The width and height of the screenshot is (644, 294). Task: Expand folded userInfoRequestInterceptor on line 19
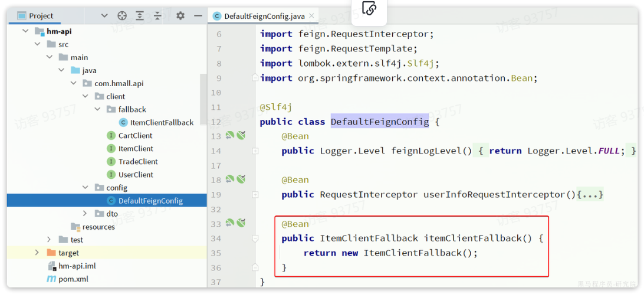coord(255,194)
